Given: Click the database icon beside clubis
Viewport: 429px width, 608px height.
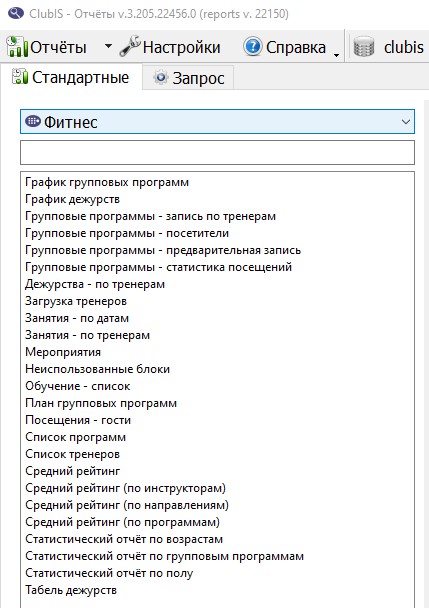Looking at the screenshot, I should (363, 47).
